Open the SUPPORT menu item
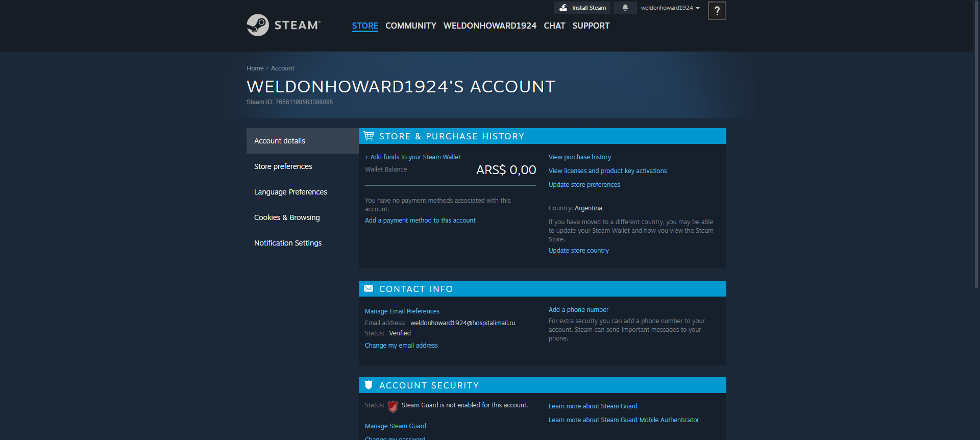The width and height of the screenshot is (980, 440). [x=591, y=26]
